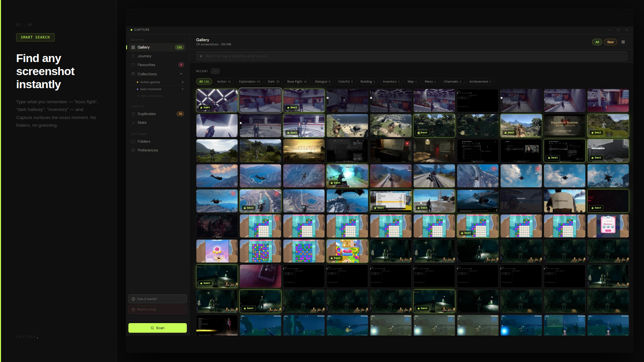Click the Folders icon under Settings
The height and width of the screenshot is (362, 644).
click(x=133, y=142)
